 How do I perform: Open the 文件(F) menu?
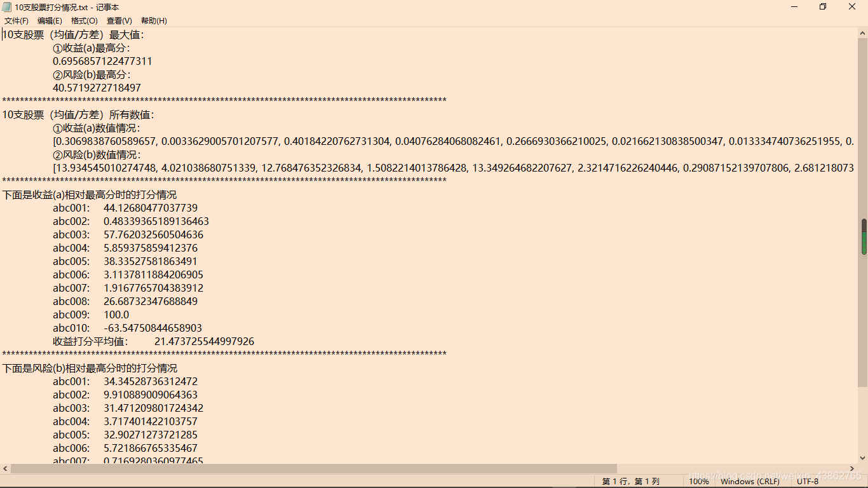point(17,21)
